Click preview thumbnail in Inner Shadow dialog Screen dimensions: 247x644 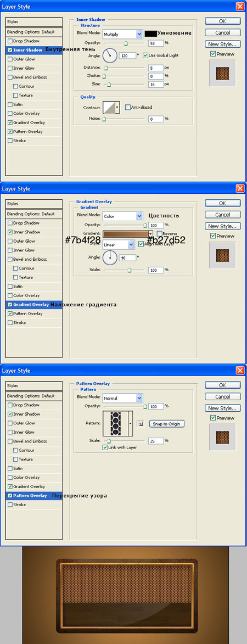point(222,73)
